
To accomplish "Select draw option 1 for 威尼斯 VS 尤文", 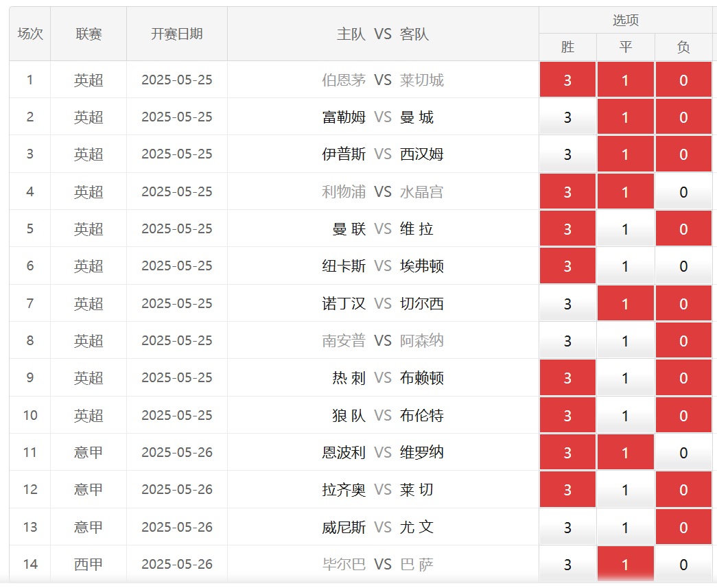I will (626, 527).
